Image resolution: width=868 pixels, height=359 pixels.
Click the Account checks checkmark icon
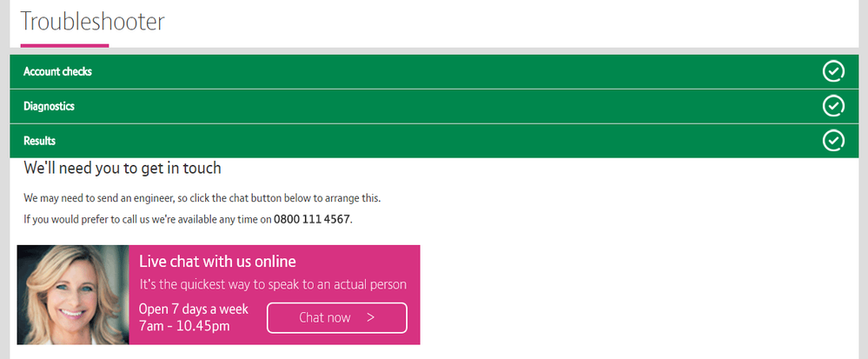(x=833, y=71)
